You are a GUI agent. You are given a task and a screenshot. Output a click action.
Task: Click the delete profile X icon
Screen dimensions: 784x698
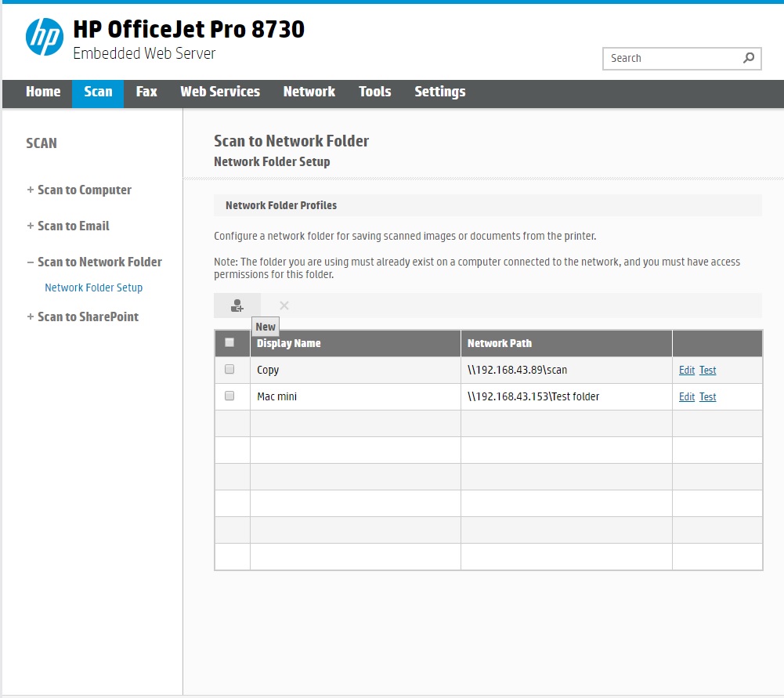click(284, 306)
